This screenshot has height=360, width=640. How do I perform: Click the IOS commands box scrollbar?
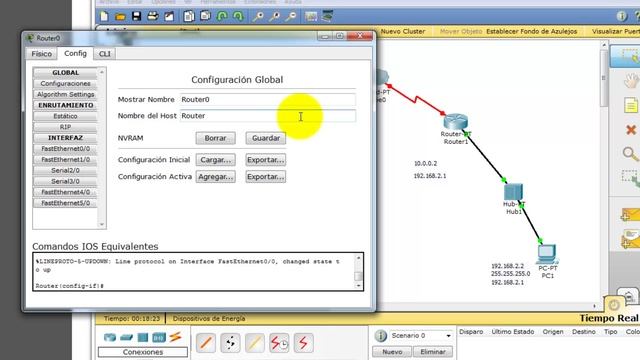(358, 272)
